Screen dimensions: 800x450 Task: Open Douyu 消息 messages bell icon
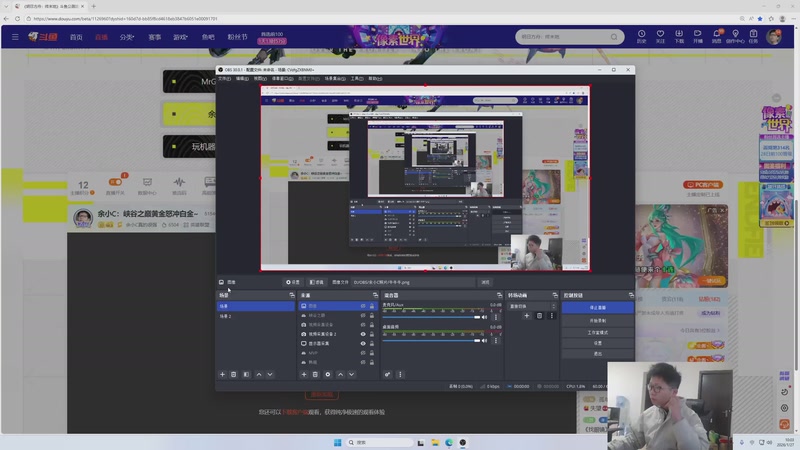coord(716,36)
